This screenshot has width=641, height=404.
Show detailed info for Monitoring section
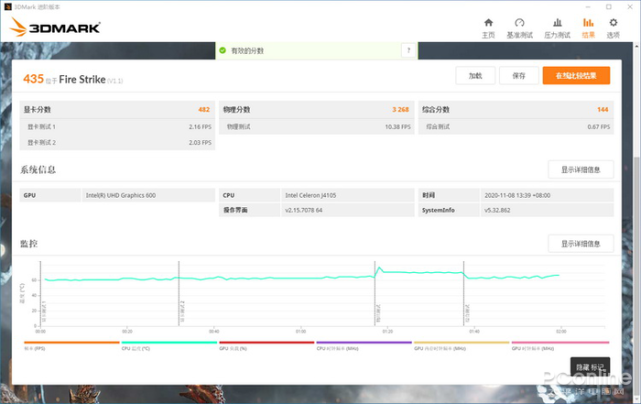pos(580,244)
